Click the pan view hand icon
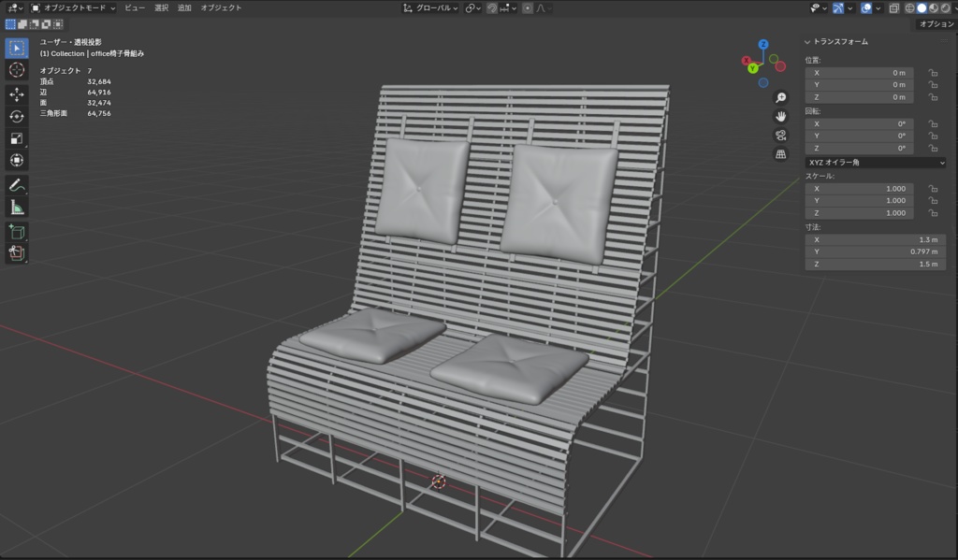The width and height of the screenshot is (958, 560). tap(781, 117)
